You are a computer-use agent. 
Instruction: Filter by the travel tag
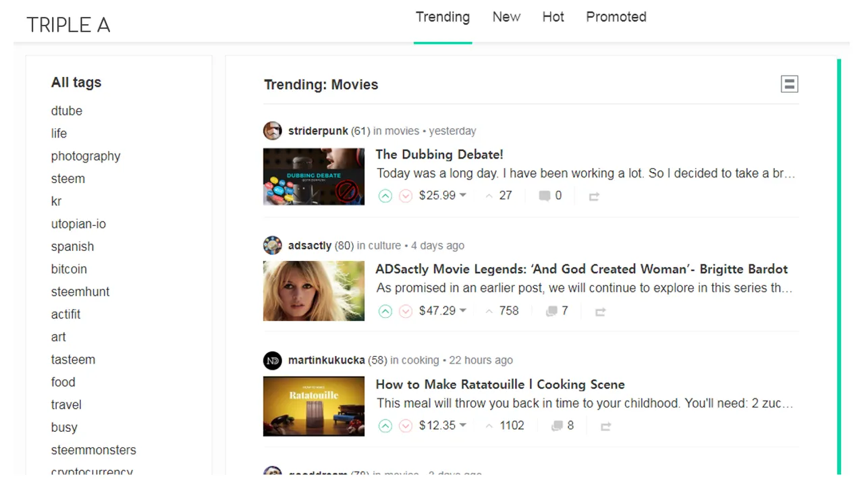[66, 405]
